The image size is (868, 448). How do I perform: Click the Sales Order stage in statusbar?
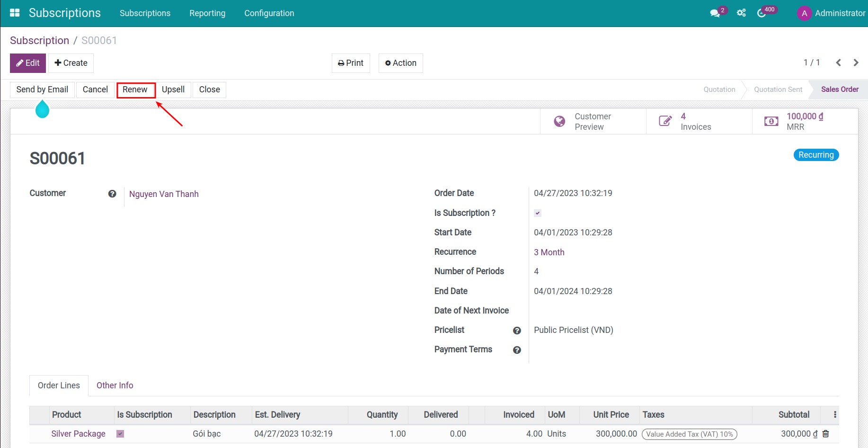tap(840, 89)
